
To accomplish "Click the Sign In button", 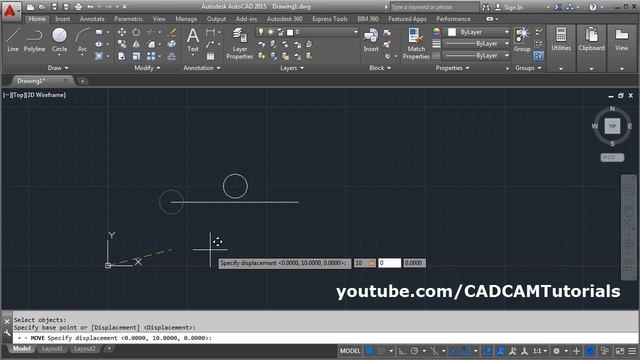I will (509, 7).
